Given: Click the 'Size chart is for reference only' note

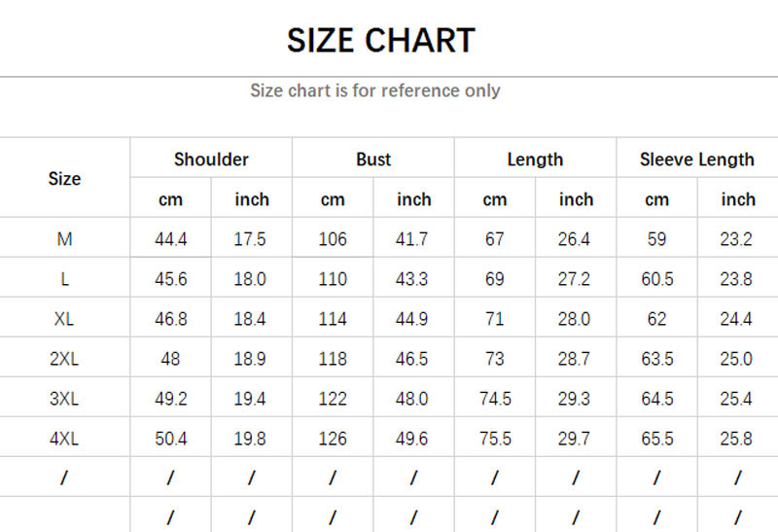Looking at the screenshot, I should 375,90.
